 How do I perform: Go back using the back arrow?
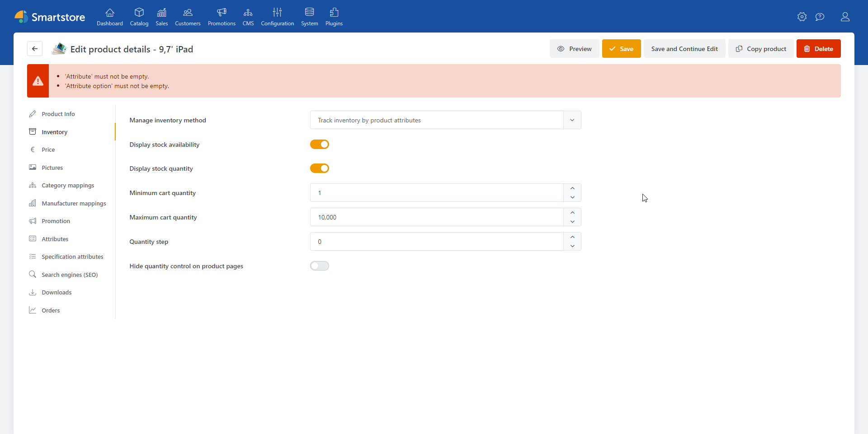click(35, 48)
